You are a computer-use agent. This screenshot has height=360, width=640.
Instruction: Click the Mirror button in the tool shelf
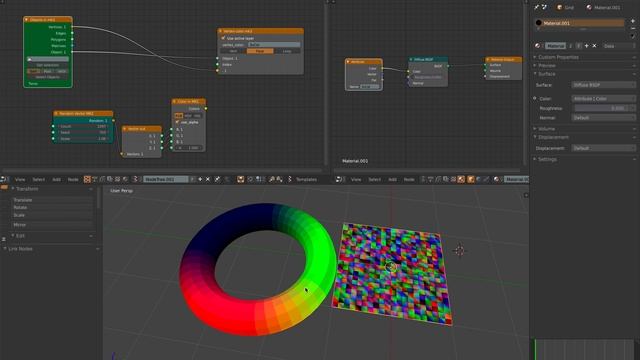click(52, 225)
